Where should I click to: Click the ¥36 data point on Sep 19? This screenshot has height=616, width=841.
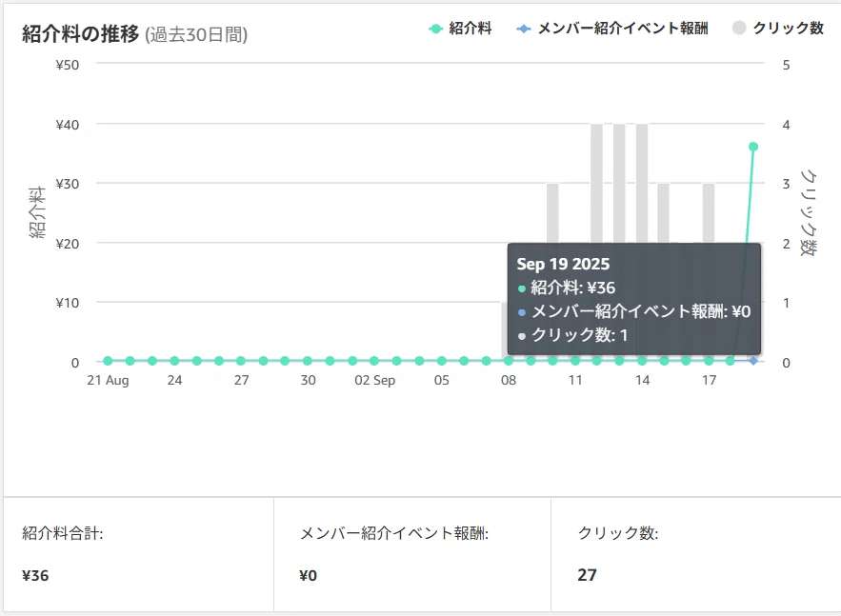753,147
